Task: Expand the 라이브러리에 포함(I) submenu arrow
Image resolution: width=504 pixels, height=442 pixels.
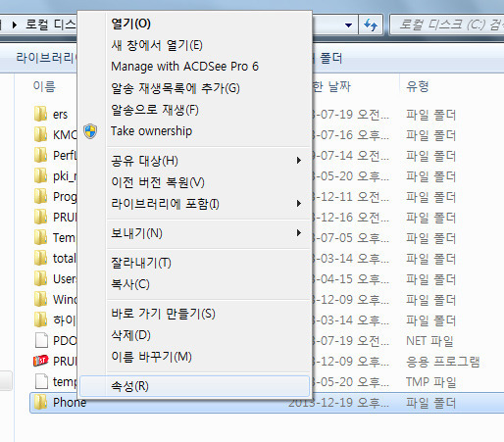Action: tap(298, 204)
